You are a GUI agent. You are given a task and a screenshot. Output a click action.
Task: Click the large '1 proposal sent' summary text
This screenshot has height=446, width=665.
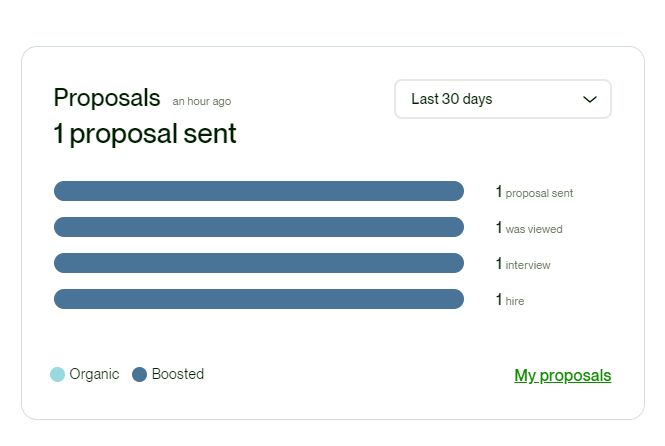point(145,134)
